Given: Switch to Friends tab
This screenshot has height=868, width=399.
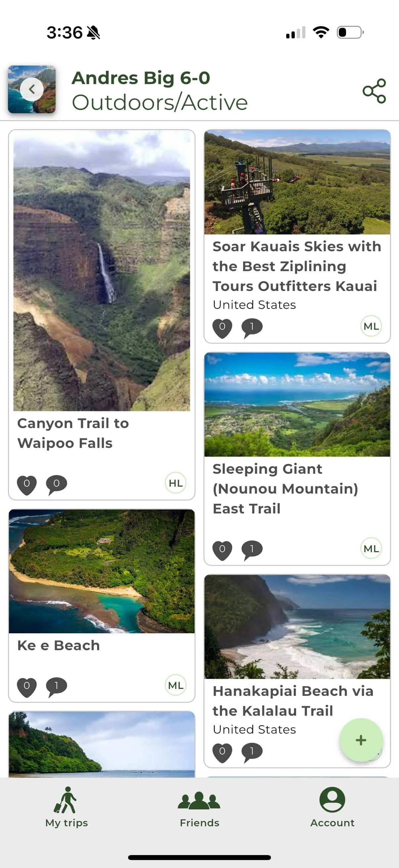Looking at the screenshot, I should (199, 807).
